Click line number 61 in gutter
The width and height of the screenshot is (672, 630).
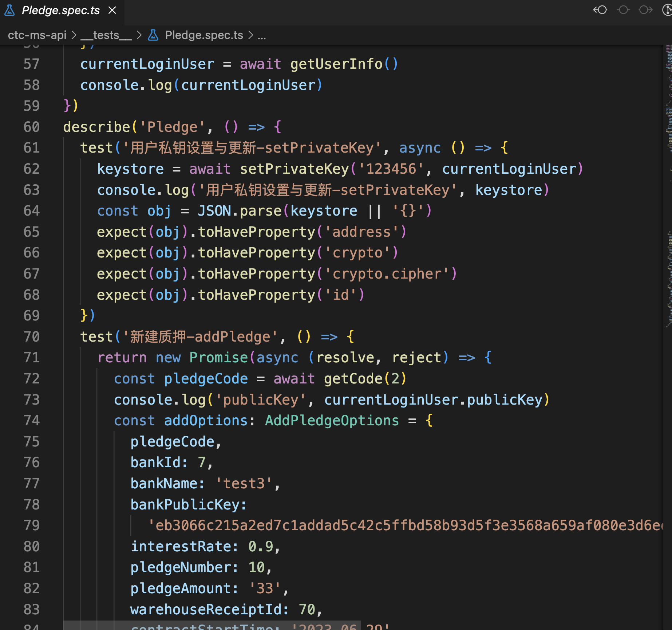[x=32, y=148]
